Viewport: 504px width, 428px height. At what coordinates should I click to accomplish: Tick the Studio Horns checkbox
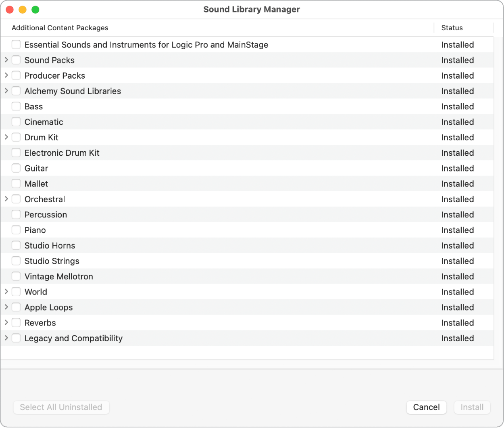point(16,245)
